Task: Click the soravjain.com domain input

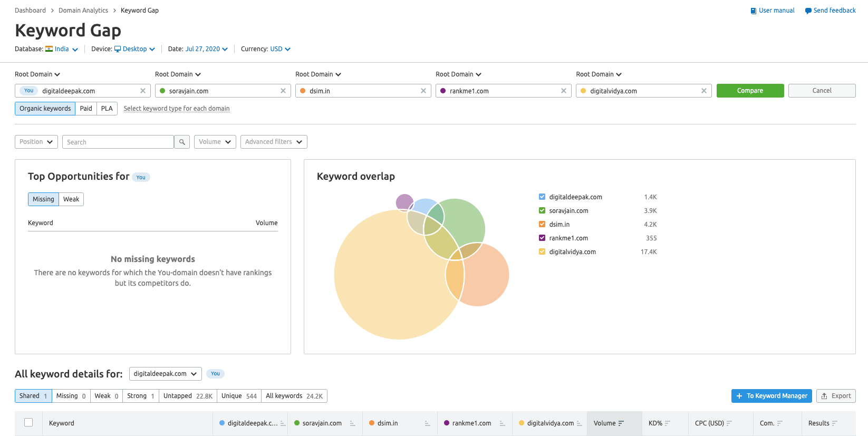Action: (x=223, y=91)
